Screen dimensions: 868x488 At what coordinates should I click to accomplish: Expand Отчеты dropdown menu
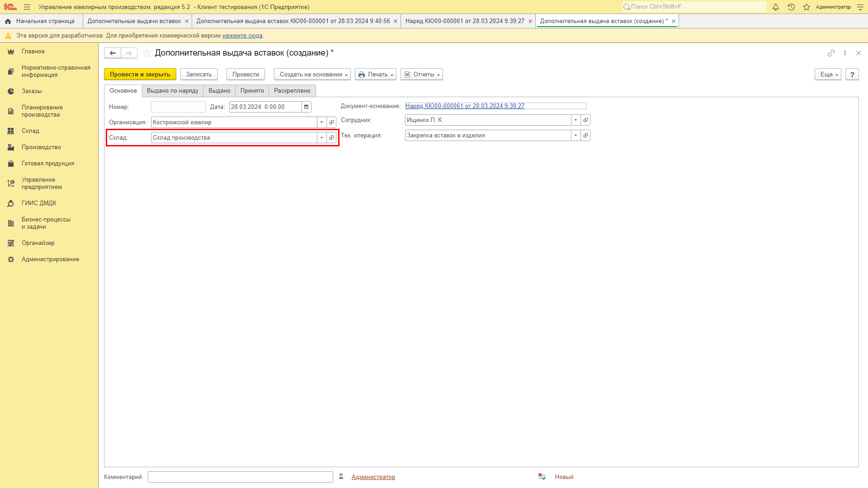tap(422, 75)
